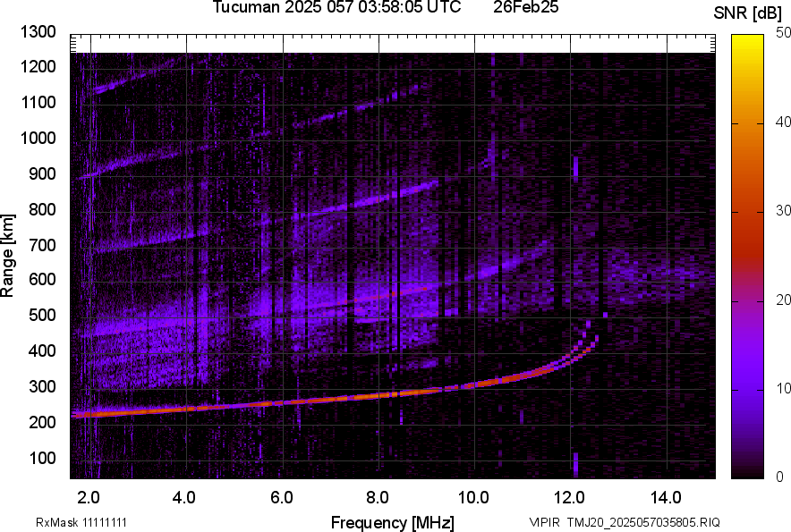Click isolated echo point above the trace cusp
Image resolution: width=791 pixels, height=532 pixels.
[606, 315]
